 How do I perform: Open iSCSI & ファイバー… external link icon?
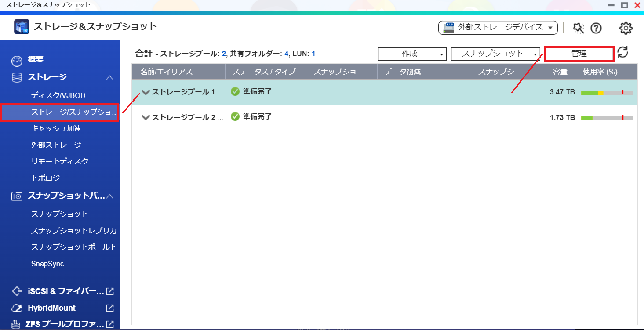(110, 291)
